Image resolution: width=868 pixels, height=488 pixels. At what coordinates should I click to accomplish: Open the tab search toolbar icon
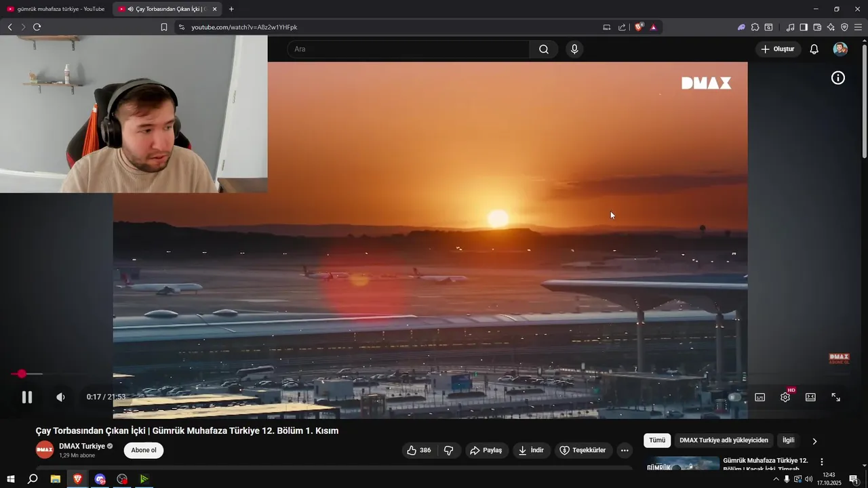(x=768, y=27)
